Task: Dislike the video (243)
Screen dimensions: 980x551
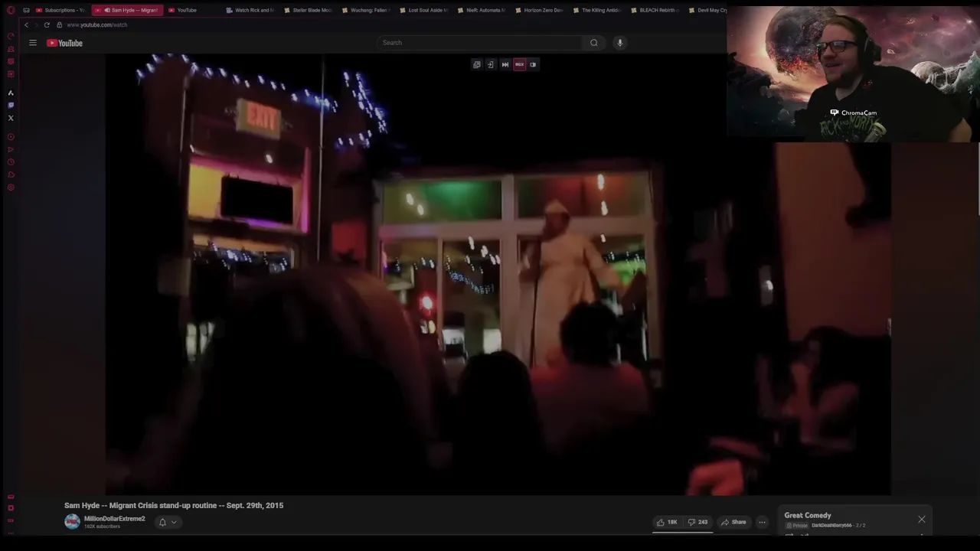Action: click(697, 522)
